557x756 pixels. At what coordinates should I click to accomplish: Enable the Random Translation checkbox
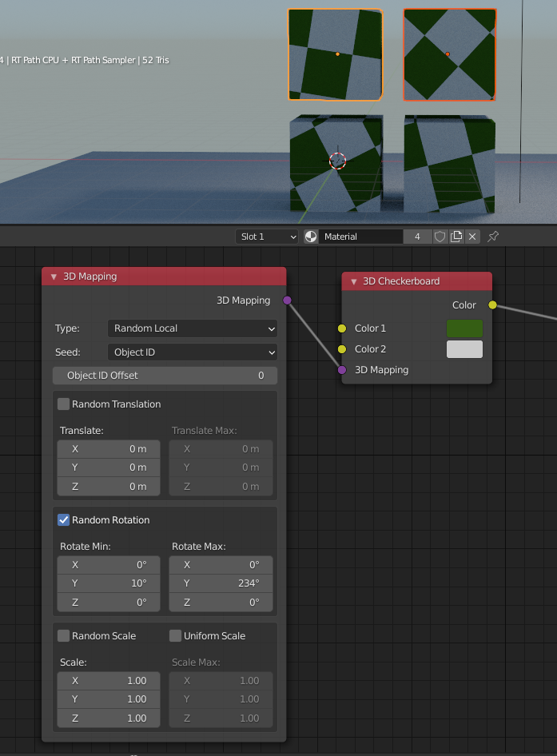pyautogui.click(x=64, y=404)
